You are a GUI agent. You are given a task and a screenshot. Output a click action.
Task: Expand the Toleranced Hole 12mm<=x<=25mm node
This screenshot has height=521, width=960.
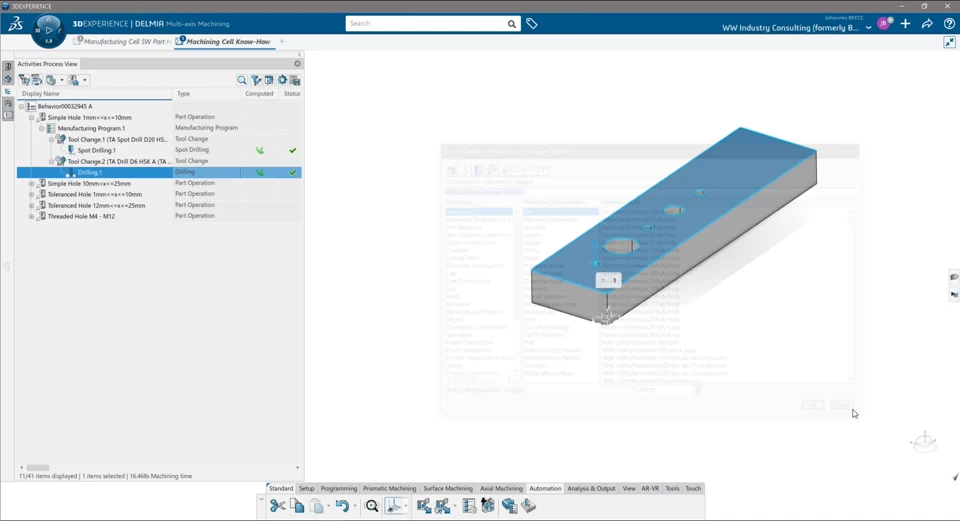pyautogui.click(x=32, y=205)
